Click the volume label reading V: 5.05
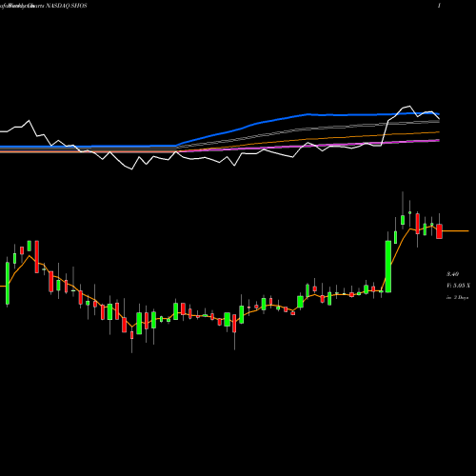This screenshot has width=476, height=476. (x=458, y=286)
